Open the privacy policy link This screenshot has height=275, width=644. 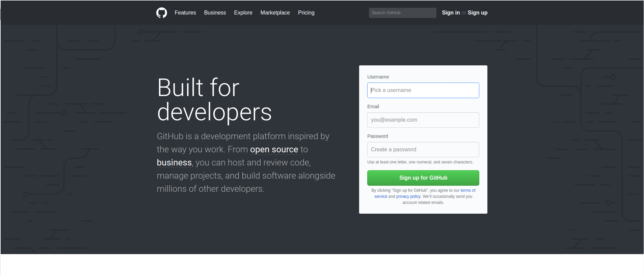tap(408, 196)
